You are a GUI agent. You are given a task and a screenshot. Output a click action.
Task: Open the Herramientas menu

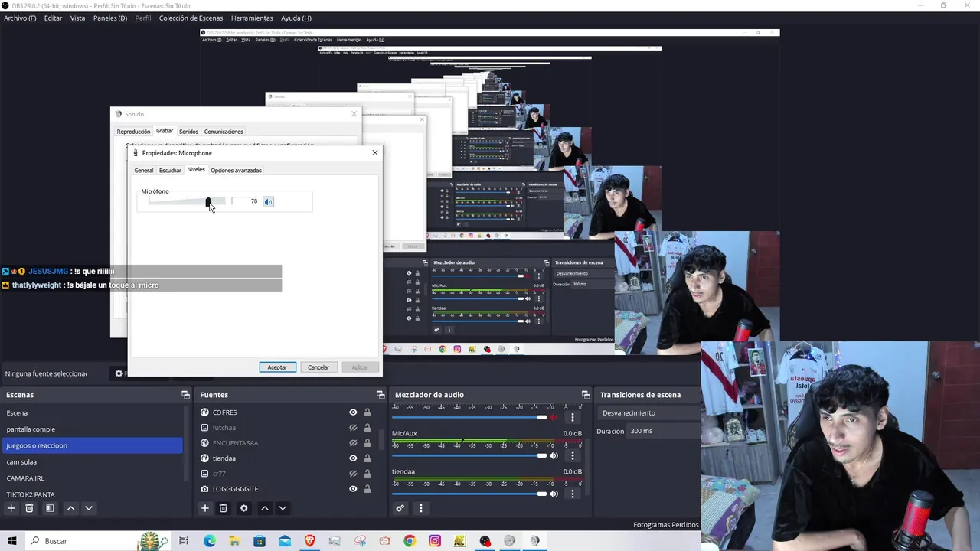click(252, 18)
